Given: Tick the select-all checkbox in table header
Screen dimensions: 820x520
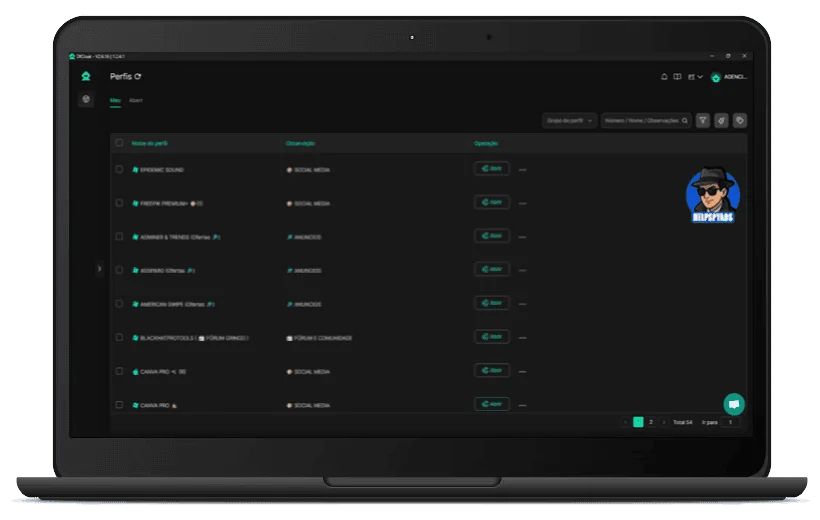Looking at the screenshot, I should (119, 143).
